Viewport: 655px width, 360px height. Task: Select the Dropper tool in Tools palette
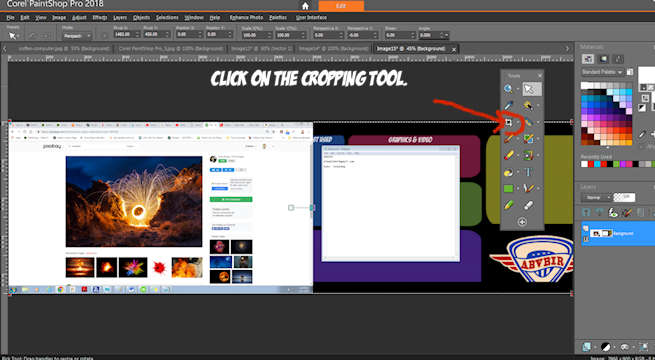coord(508,106)
